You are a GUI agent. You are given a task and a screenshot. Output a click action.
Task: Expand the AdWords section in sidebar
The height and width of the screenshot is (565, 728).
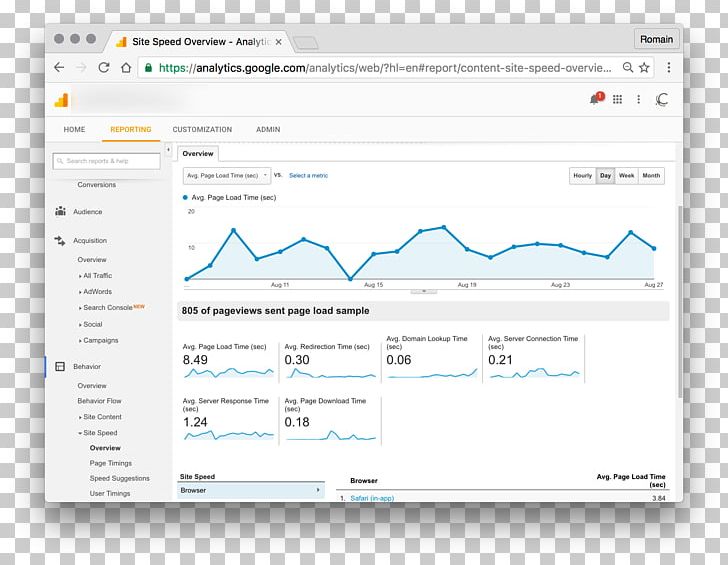(x=96, y=292)
